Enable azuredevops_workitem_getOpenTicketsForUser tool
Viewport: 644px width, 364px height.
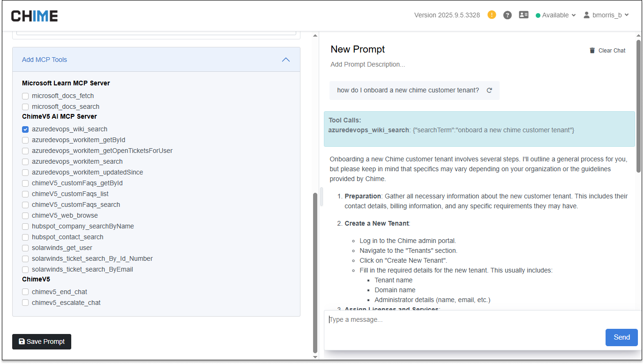(25, 151)
